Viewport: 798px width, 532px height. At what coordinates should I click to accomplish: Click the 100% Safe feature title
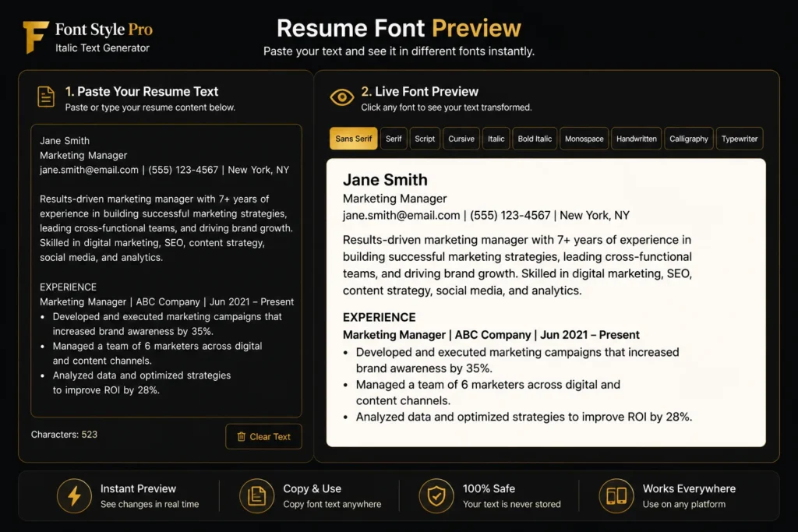(x=489, y=488)
